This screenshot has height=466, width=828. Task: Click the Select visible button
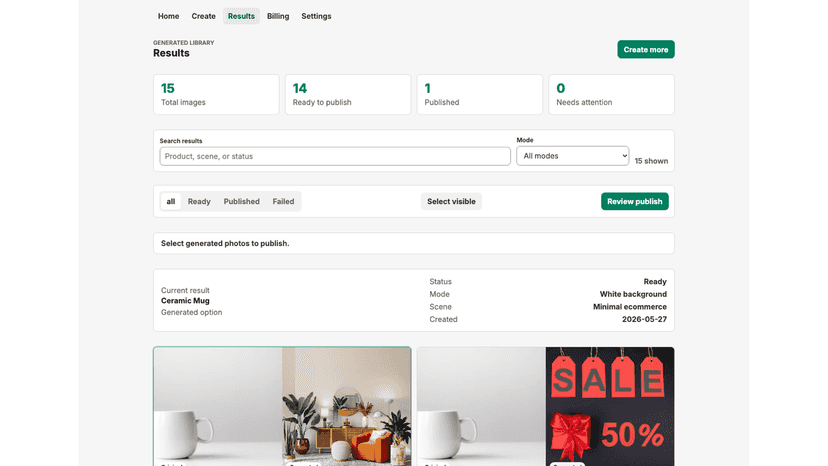[451, 201]
